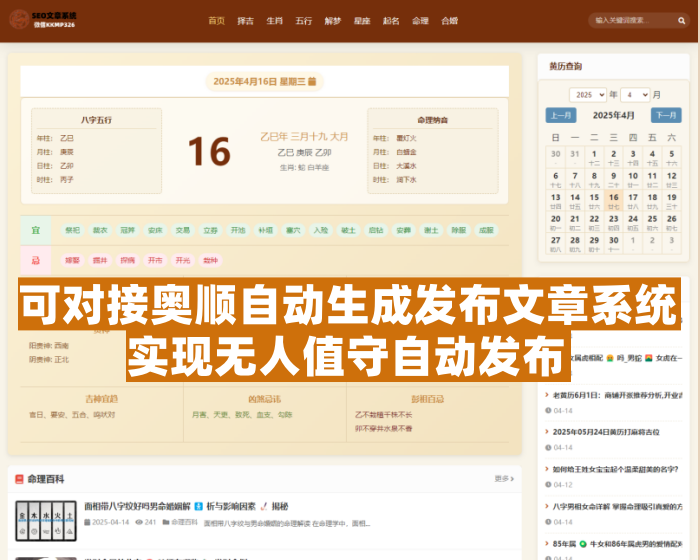Viewport: 700px width, 560px height.
Task: Click the search magnifier icon
Action: click(681, 21)
